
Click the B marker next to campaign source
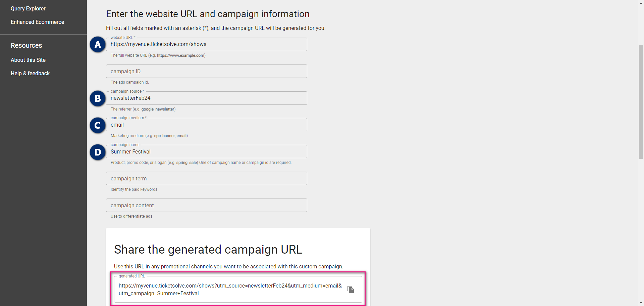click(97, 98)
